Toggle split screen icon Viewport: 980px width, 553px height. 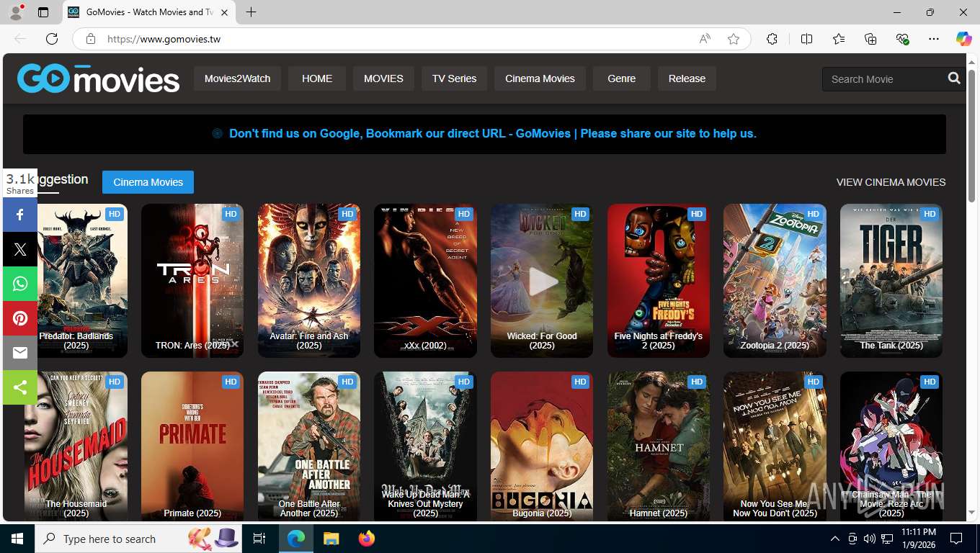click(x=806, y=39)
